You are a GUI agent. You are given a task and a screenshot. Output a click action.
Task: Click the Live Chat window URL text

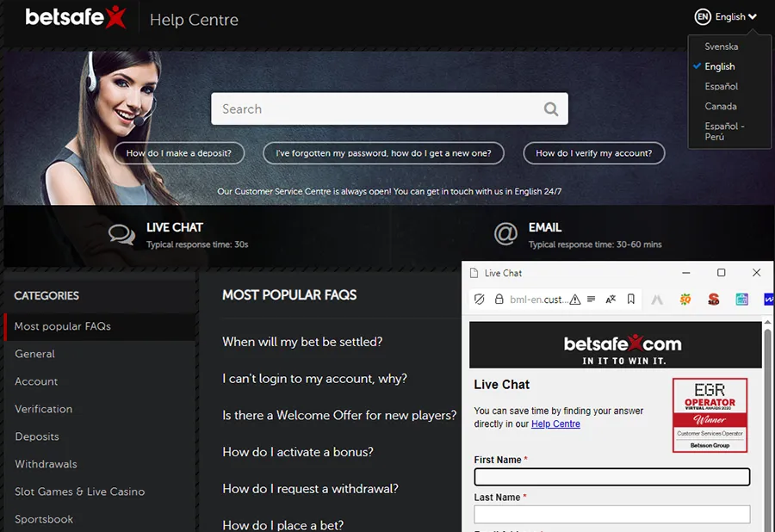tap(539, 300)
